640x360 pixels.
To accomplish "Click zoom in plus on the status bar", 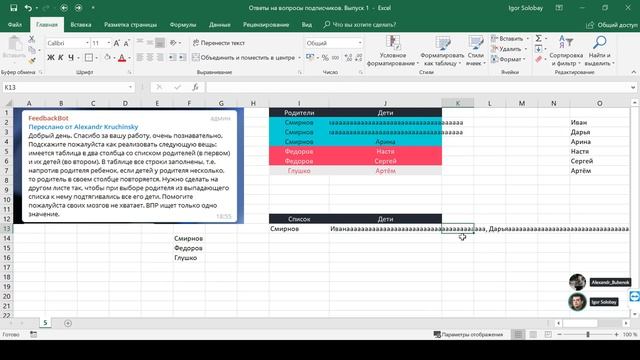I will 616,335.
